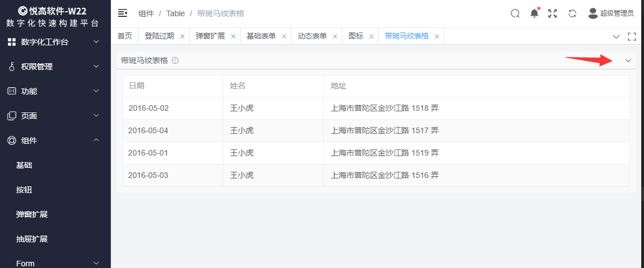This screenshot has height=268, width=644.
Task: Click the info icon beside 带斑马纹表格 title
Action: (175, 60)
